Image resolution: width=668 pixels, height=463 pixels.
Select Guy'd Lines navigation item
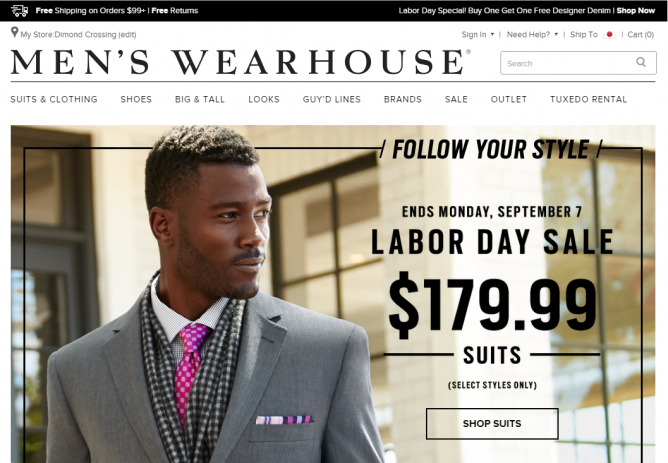[332, 99]
